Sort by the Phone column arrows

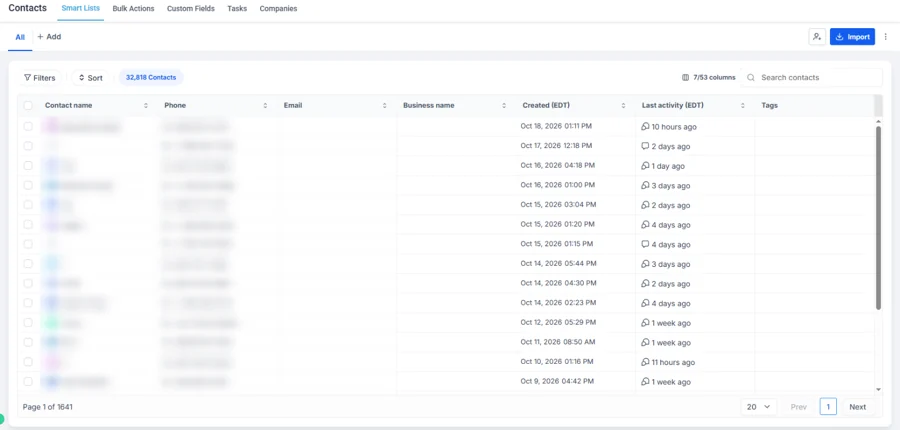click(265, 106)
